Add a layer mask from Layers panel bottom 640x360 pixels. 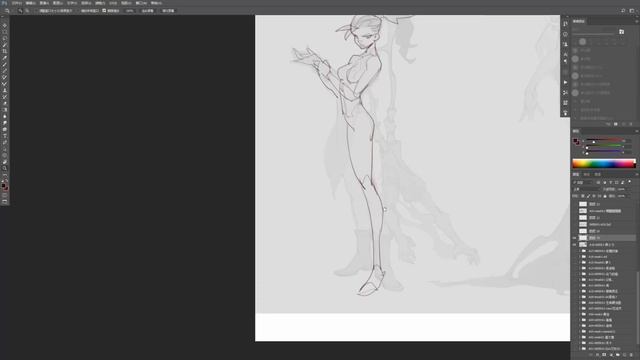[x=604, y=355]
